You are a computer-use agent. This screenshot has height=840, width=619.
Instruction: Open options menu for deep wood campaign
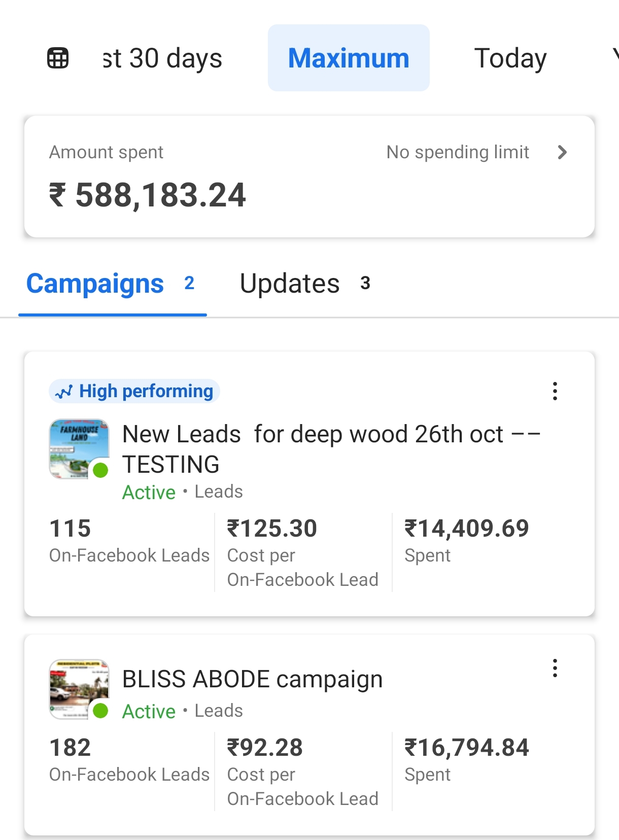pyautogui.click(x=555, y=391)
